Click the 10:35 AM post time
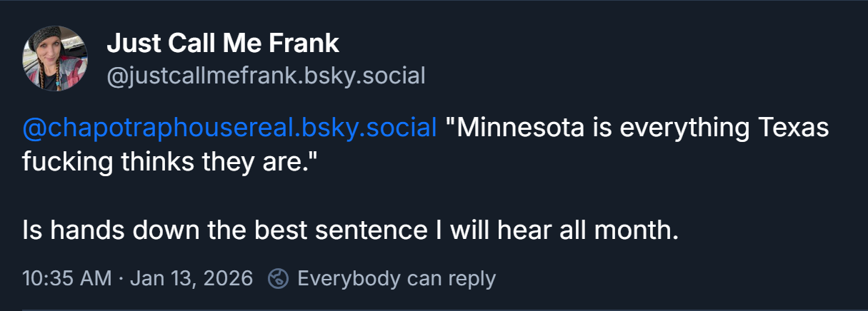 point(66,278)
